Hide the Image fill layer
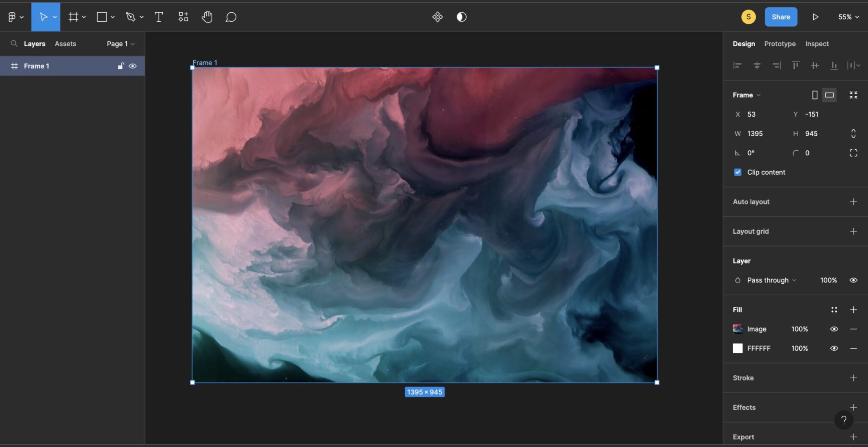The height and width of the screenshot is (447, 868). point(834,329)
